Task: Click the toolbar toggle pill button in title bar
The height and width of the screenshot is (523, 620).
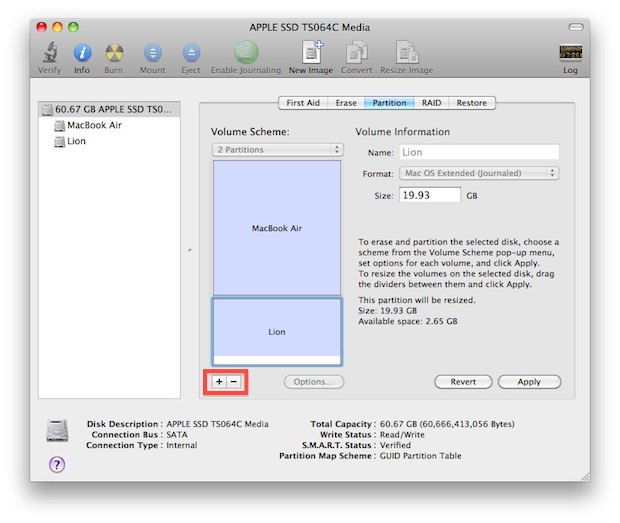Action: click(x=576, y=27)
